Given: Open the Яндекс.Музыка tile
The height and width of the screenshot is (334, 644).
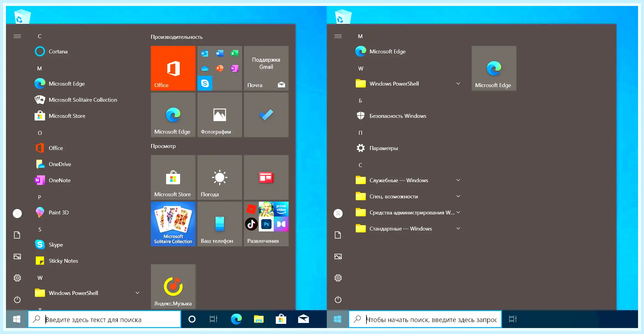Looking at the screenshot, I should click(x=173, y=287).
